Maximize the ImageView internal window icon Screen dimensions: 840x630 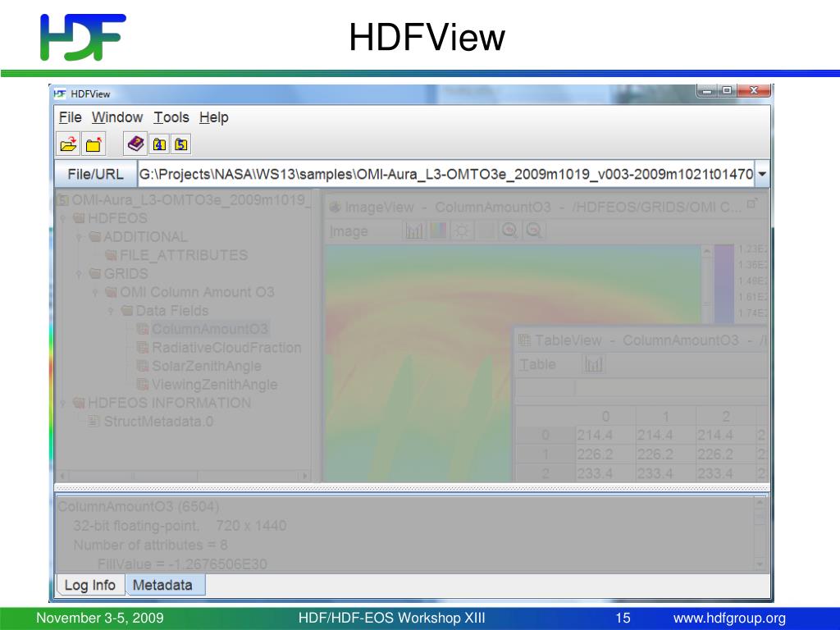(751, 203)
